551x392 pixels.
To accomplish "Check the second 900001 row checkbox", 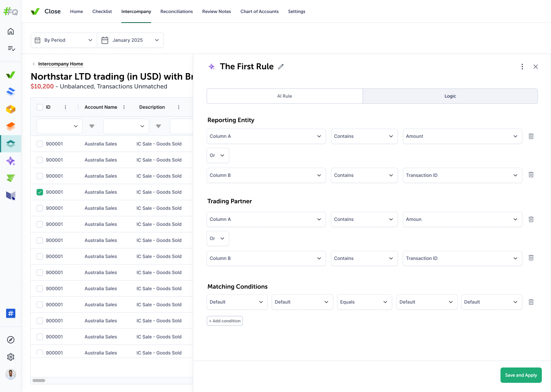I will coord(40,160).
